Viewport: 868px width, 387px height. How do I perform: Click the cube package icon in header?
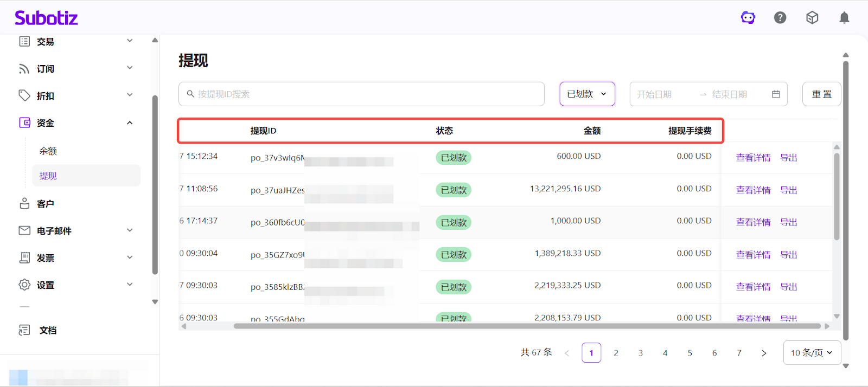[812, 18]
